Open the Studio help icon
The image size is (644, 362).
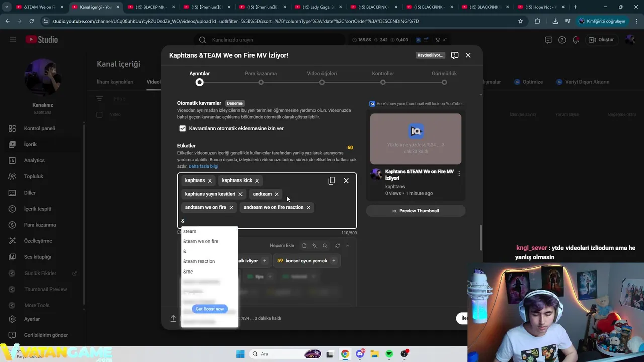click(x=562, y=40)
